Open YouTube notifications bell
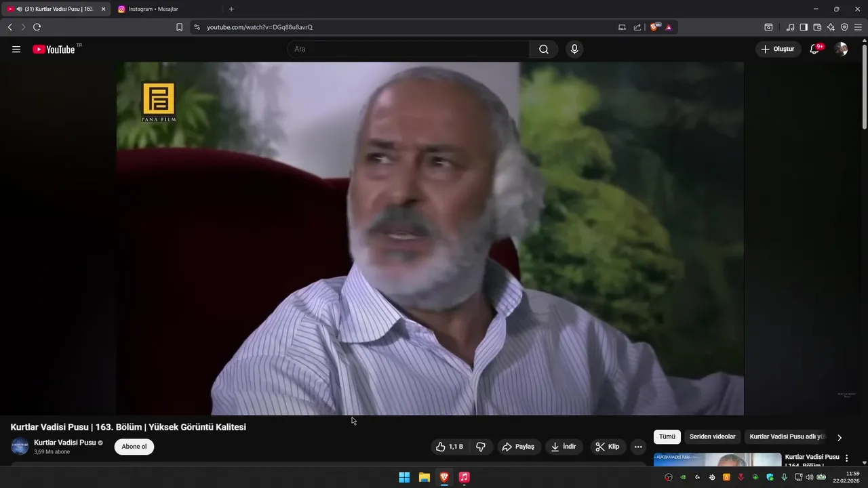 (x=815, y=49)
